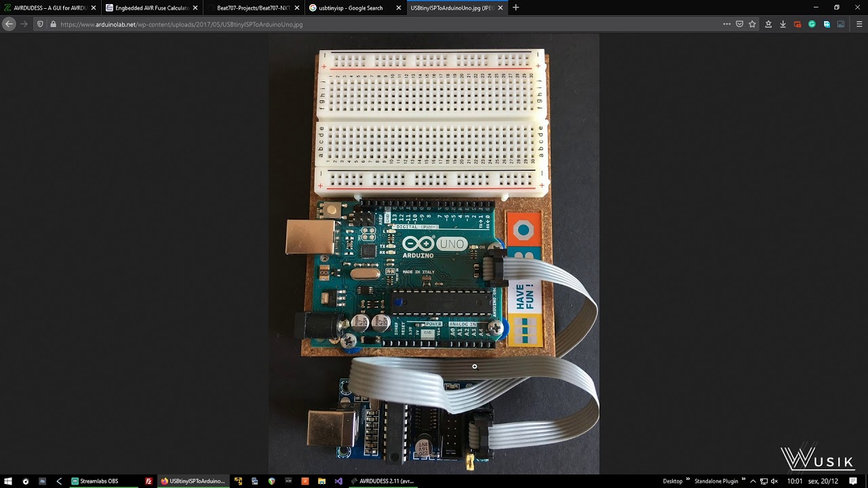Click the browser forward arrow
The height and width of the screenshot is (488, 868).
[x=24, y=24]
